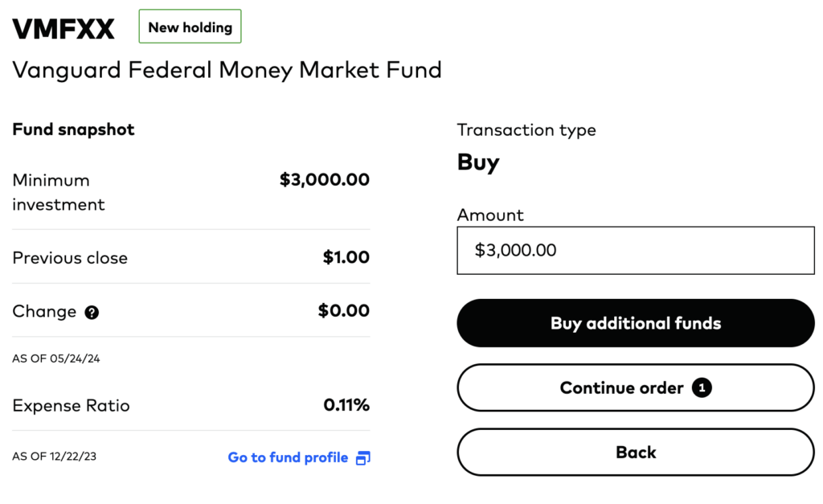This screenshot has width=823, height=504.
Task: Click the Transaction type label
Action: coord(526,130)
